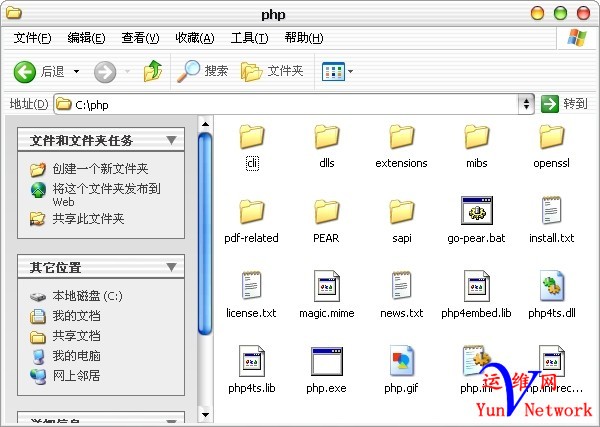The height and width of the screenshot is (427, 600).
Task: Click 创建一个新文件夹 link
Action: tap(100, 169)
